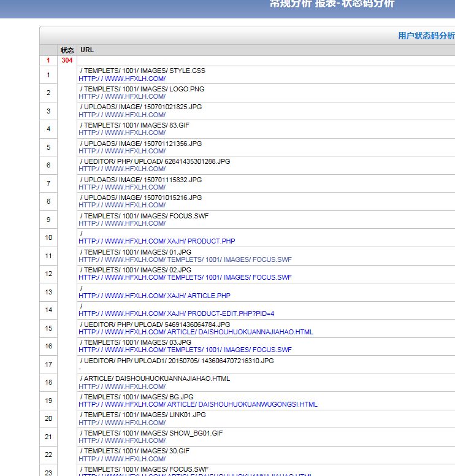Open the XAJH/PRODUCT.PHP link in row 10

coord(156,241)
